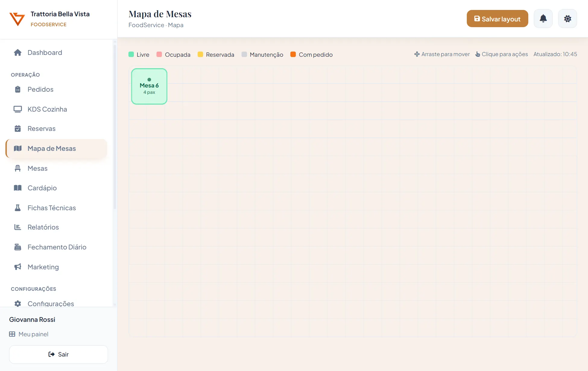The image size is (588, 371).
Task: Click the FoodService breadcrumb link
Action: pos(146,25)
